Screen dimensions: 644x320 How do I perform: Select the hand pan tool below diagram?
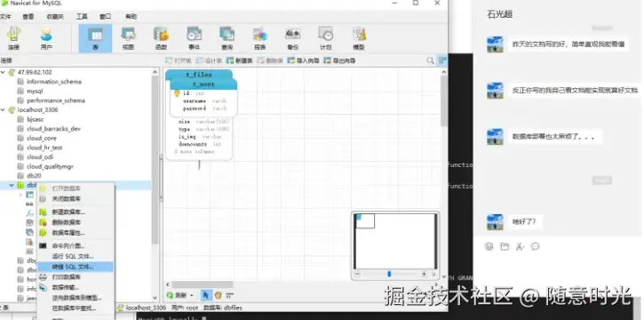[219, 295]
